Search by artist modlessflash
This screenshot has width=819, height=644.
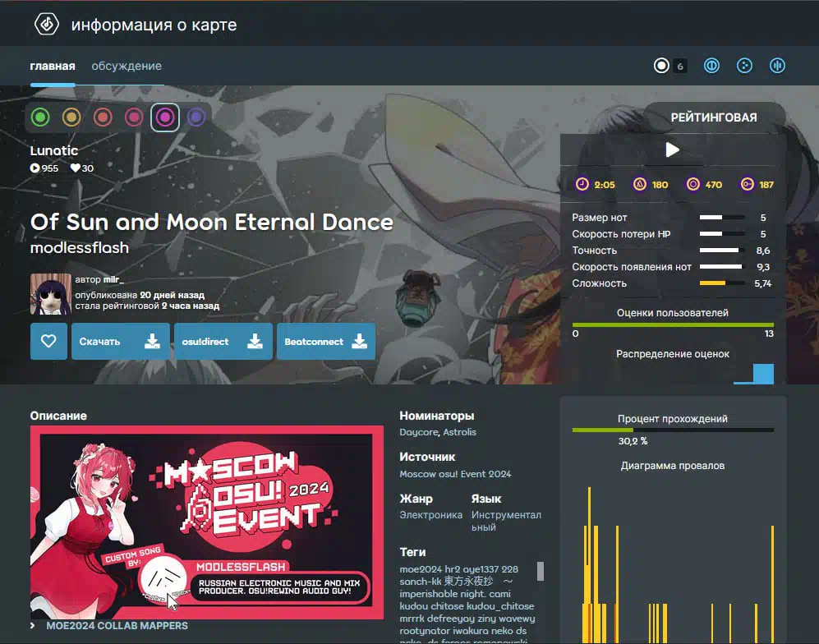(x=80, y=247)
